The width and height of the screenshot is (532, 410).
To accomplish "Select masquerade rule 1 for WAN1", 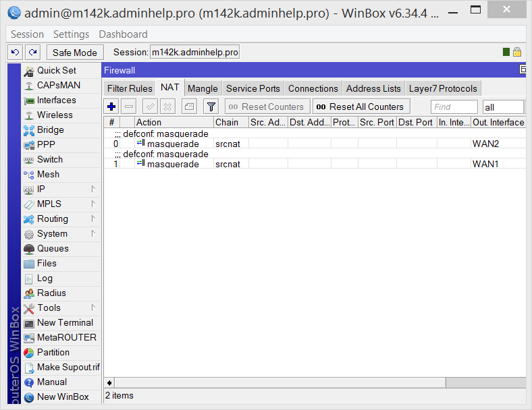I will pyautogui.click(x=315, y=164).
